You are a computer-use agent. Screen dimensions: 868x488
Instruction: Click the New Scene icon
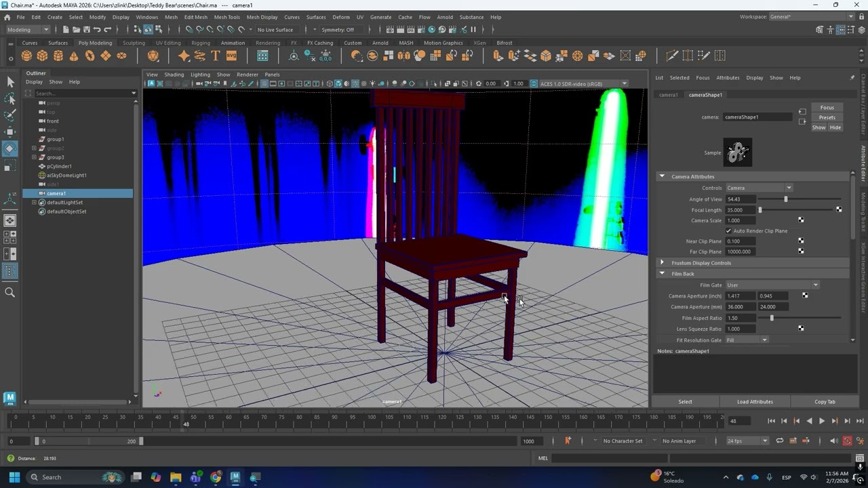click(x=66, y=30)
